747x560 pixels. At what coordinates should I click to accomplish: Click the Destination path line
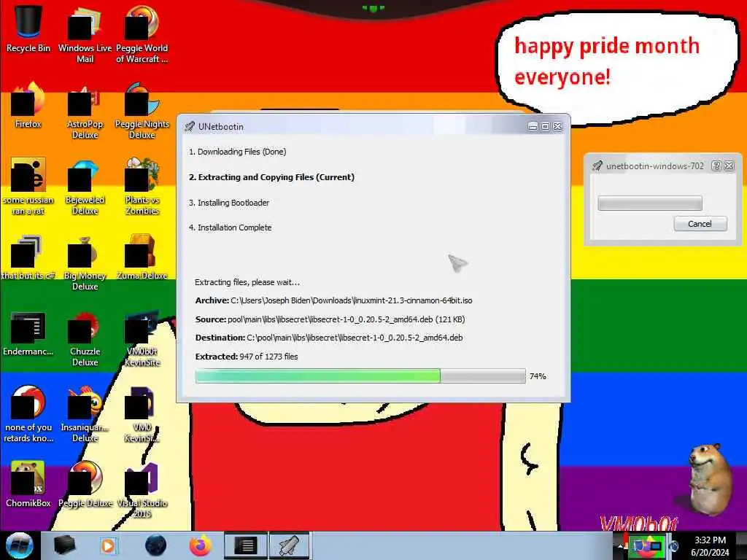(x=329, y=338)
